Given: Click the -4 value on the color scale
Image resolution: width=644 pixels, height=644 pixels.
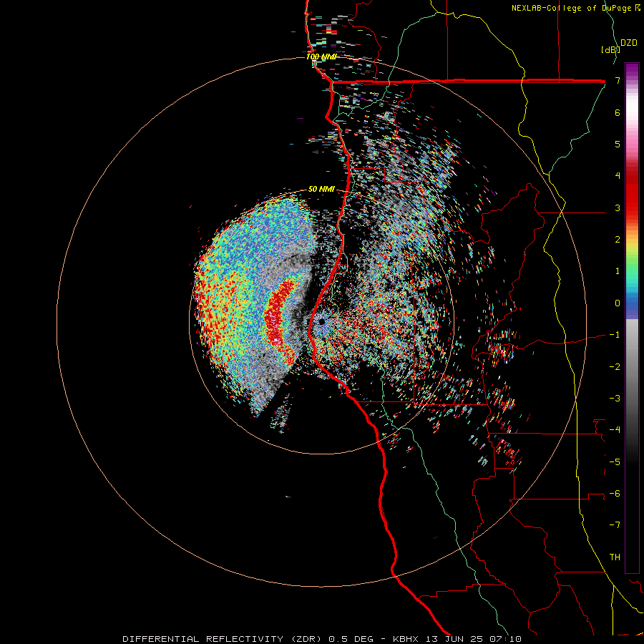Looking at the screenshot, I should tap(615, 430).
